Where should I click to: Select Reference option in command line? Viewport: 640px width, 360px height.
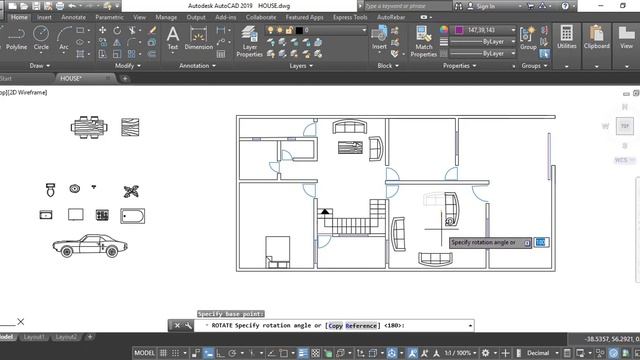[x=361, y=325]
